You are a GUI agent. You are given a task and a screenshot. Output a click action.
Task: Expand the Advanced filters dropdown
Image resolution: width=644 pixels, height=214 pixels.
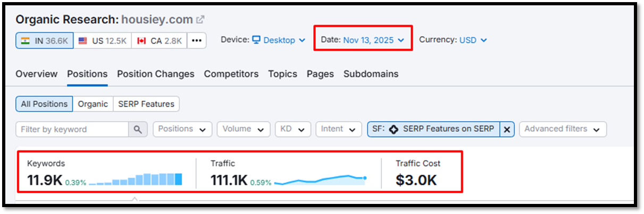[563, 129]
